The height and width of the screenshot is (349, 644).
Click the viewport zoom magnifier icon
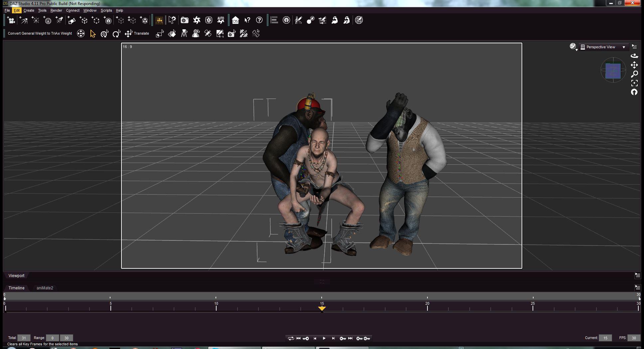634,74
